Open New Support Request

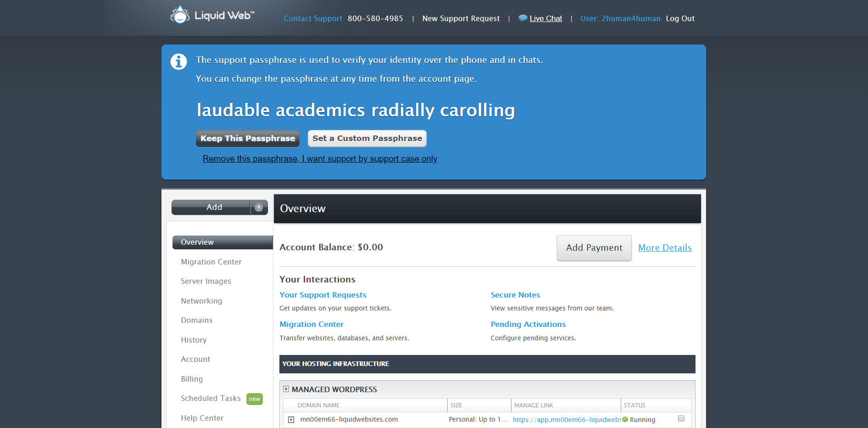pos(461,18)
